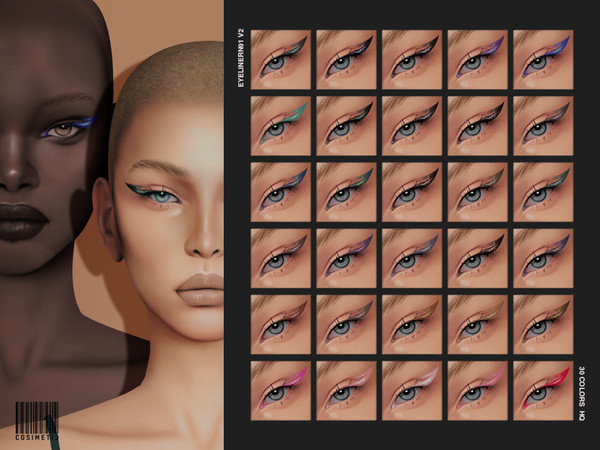Click the purple swatch in the top row
The image size is (600, 450).
coord(476,54)
